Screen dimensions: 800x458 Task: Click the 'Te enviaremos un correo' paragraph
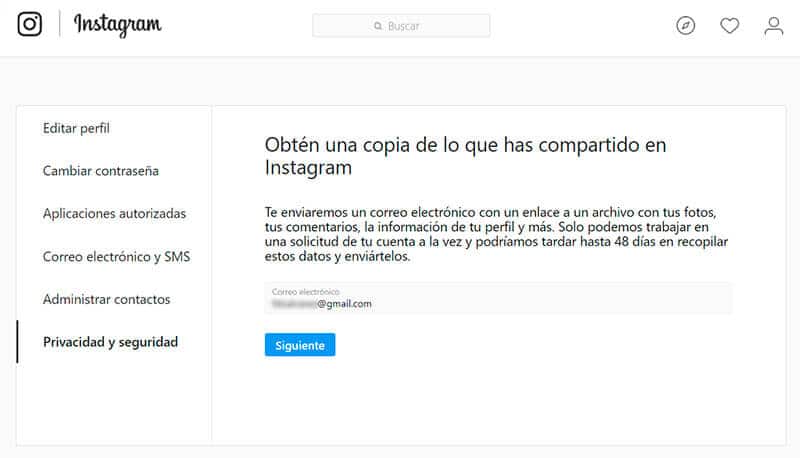495,235
